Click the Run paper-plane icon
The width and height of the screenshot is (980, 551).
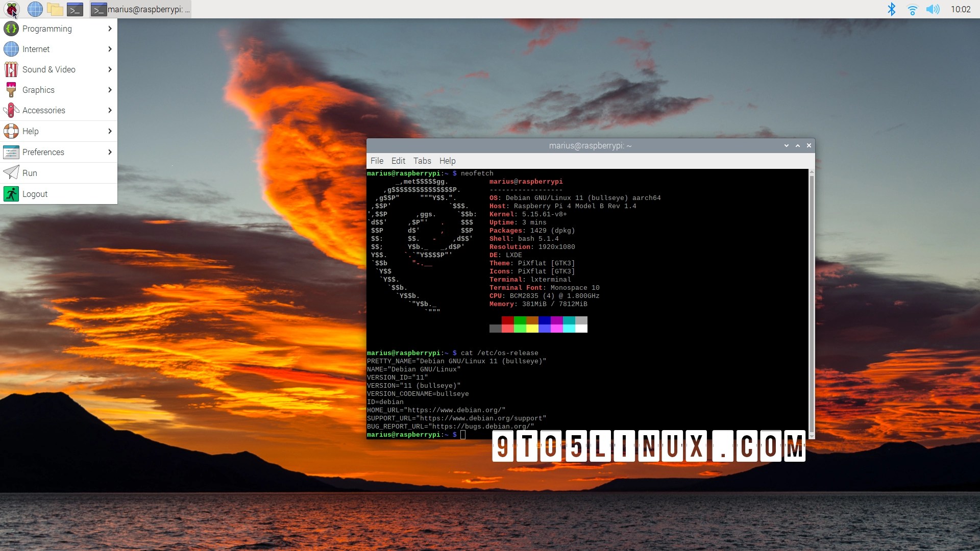click(11, 172)
